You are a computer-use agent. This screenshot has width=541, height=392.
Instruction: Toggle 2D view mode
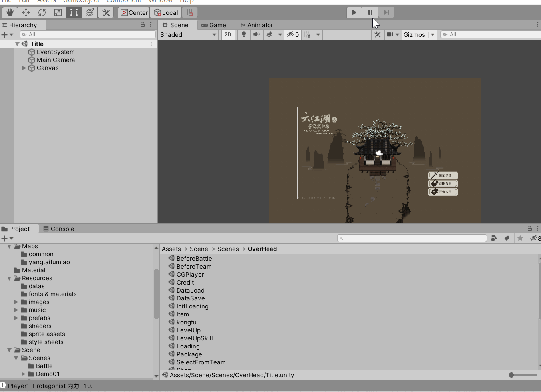228,34
